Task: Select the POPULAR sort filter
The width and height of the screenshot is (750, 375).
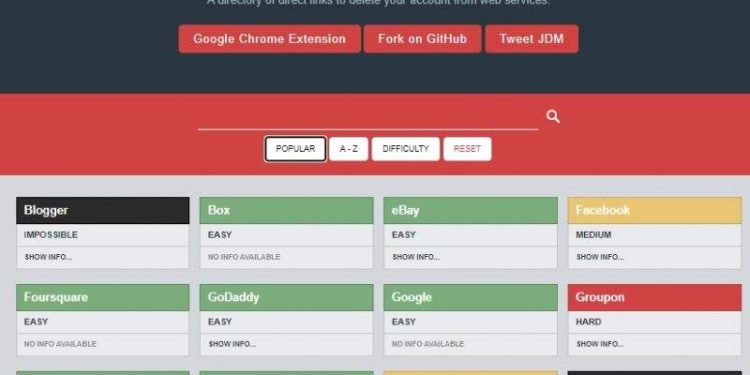Action: point(296,149)
